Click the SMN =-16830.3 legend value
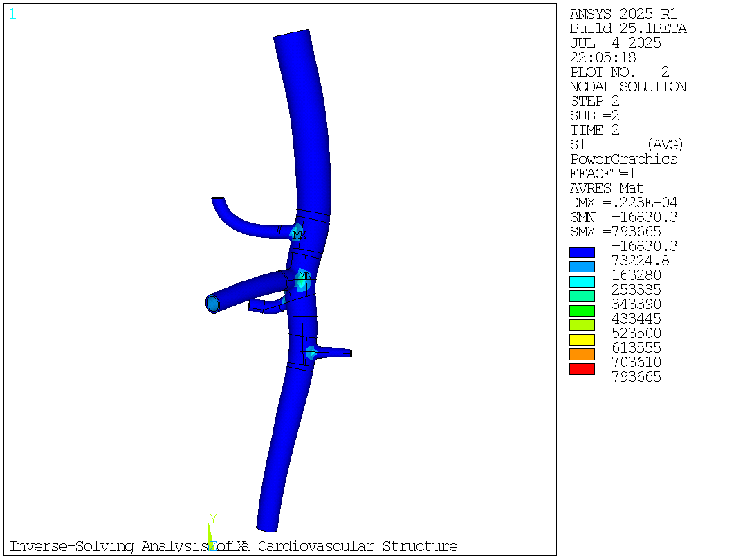The image size is (745, 560). click(x=623, y=217)
